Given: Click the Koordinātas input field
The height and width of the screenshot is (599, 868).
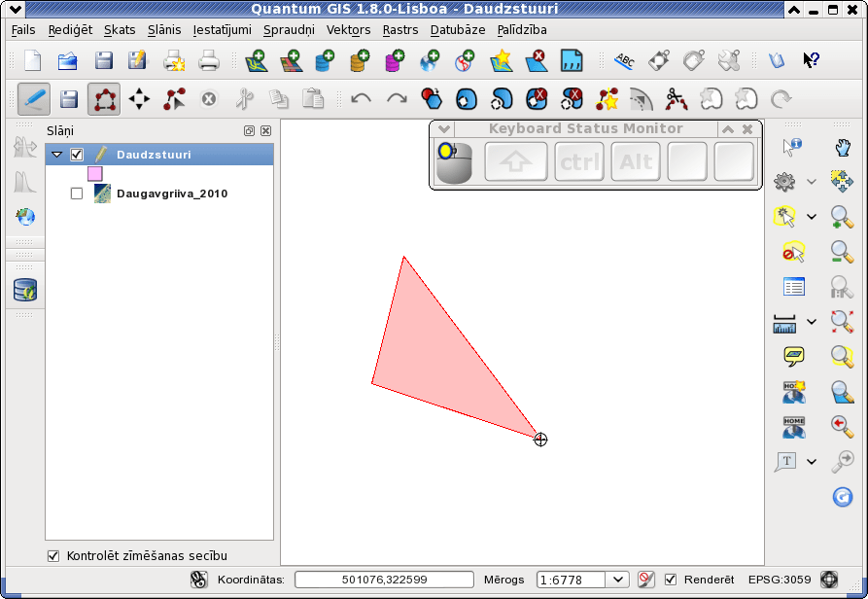Looking at the screenshot, I should 384,580.
